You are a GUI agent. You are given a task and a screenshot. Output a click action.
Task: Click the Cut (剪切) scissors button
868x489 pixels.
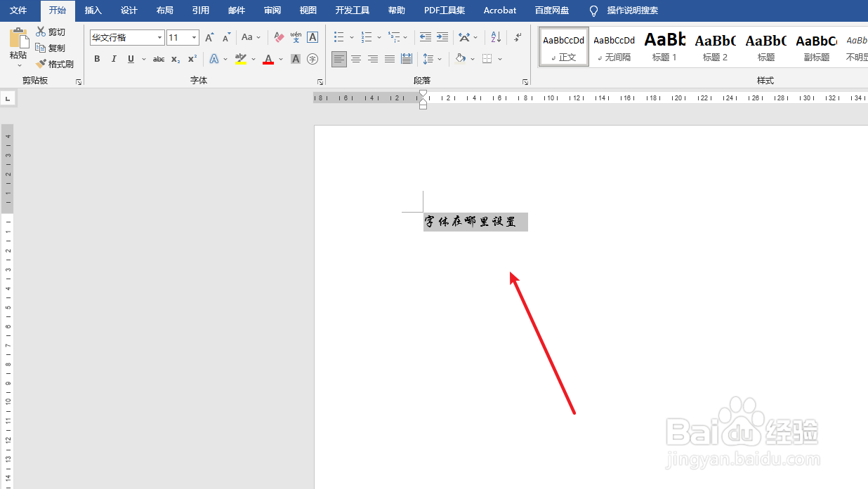[x=51, y=32]
